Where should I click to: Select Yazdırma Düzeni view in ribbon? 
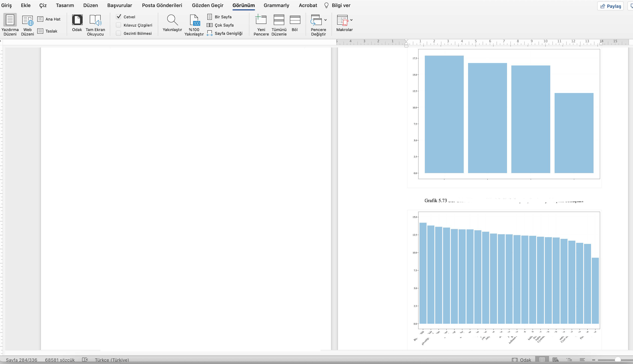10,25
